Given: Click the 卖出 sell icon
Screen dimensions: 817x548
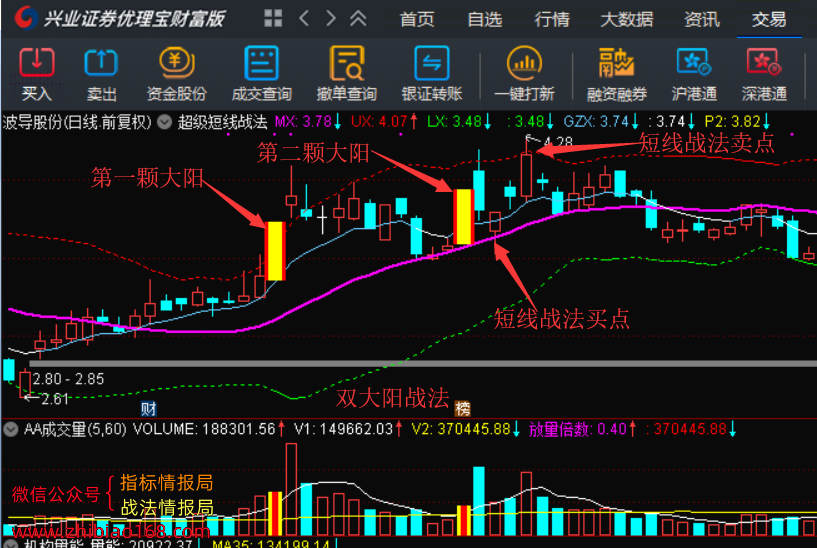Looking at the screenshot, I should tap(101, 62).
